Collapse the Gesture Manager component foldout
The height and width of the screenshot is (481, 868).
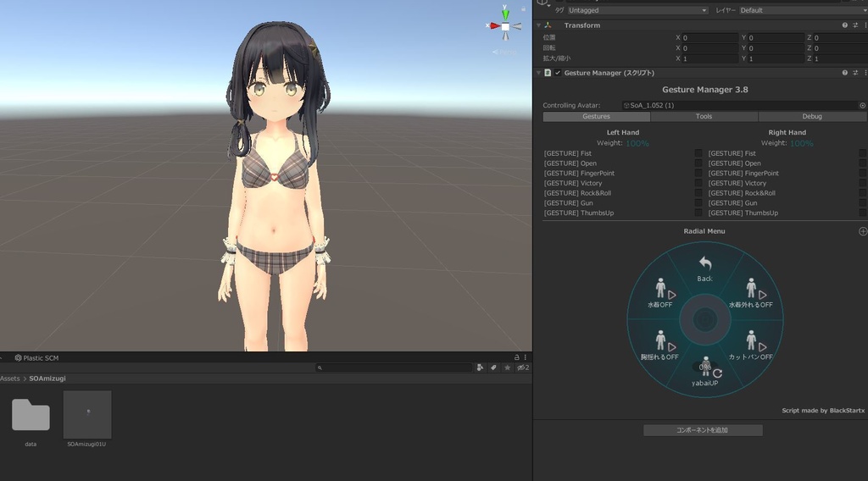(x=538, y=73)
